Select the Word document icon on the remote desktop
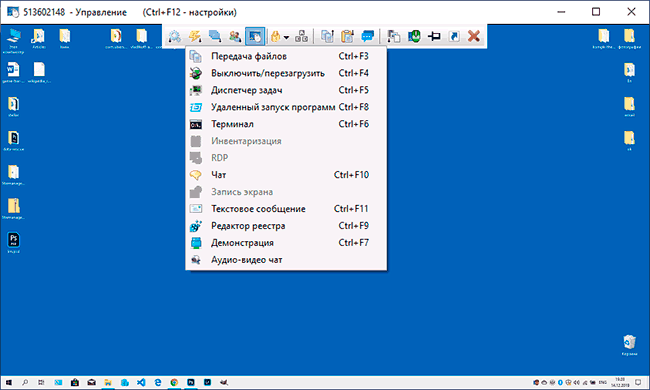This screenshot has width=650, height=390. (13, 73)
